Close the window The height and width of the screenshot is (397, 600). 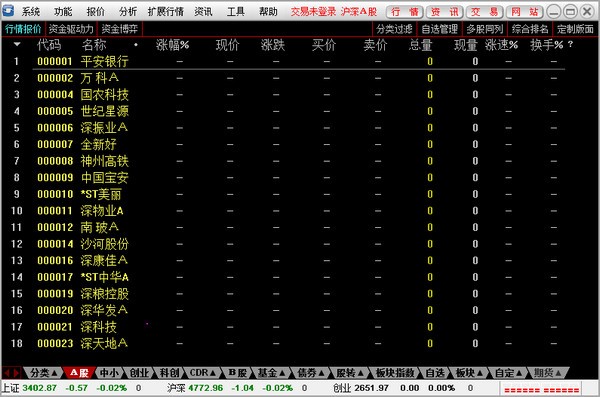pos(587,12)
